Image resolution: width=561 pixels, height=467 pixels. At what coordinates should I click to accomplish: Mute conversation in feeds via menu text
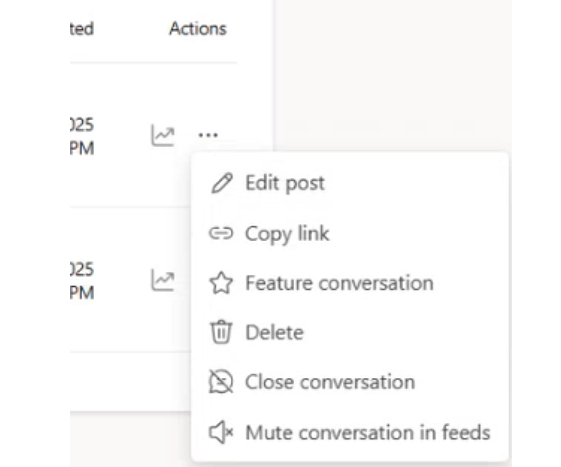tap(367, 432)
